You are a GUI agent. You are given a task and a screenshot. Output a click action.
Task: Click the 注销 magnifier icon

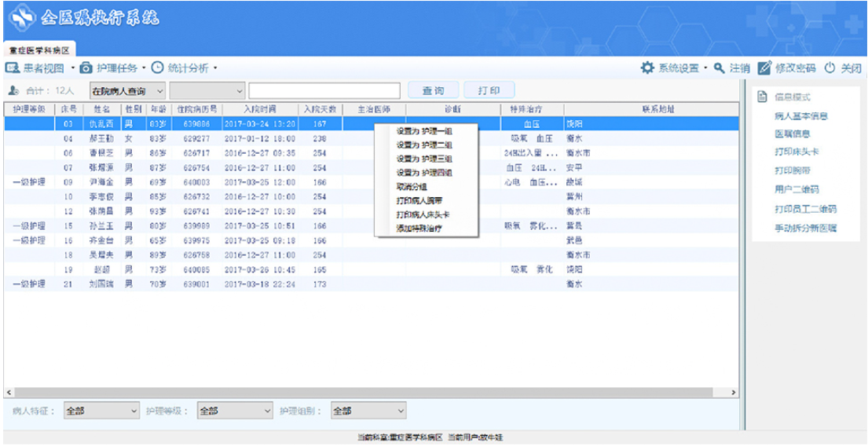(x=719, y=68)
